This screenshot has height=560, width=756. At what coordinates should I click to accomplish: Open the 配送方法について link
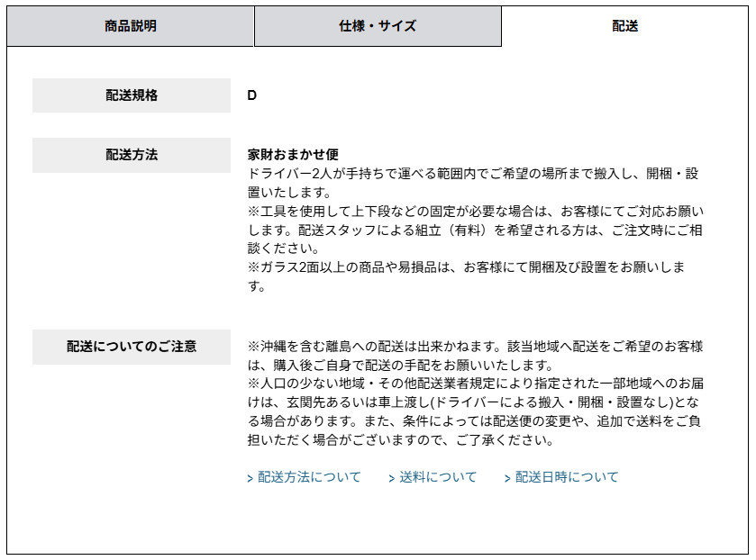tap(309, 477)
